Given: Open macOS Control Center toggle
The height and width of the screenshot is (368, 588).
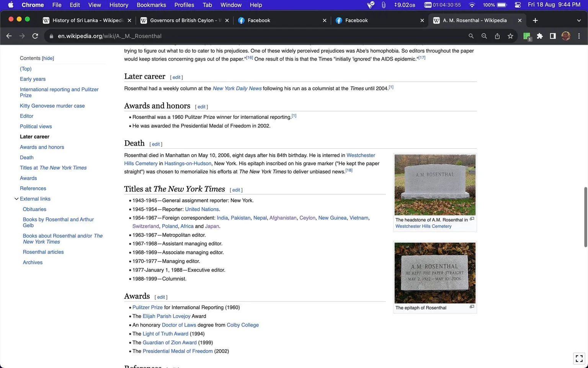Looking at the screenshot, I should [x=518, y=5].
